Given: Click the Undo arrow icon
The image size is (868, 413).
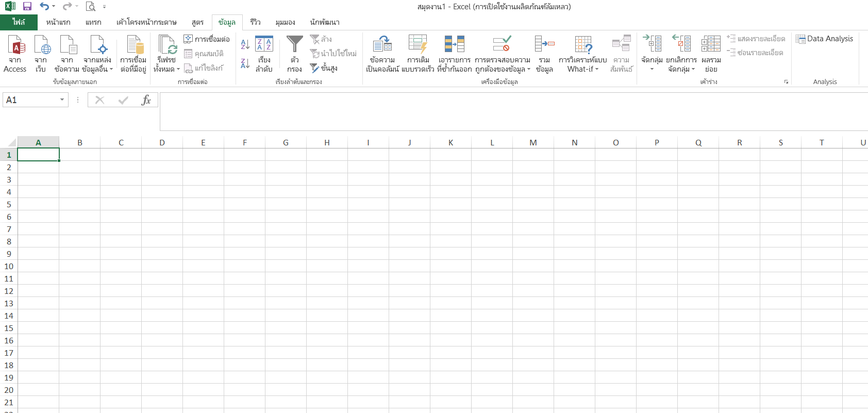Looking at the screenshot, I should click(x=45, y=6).
